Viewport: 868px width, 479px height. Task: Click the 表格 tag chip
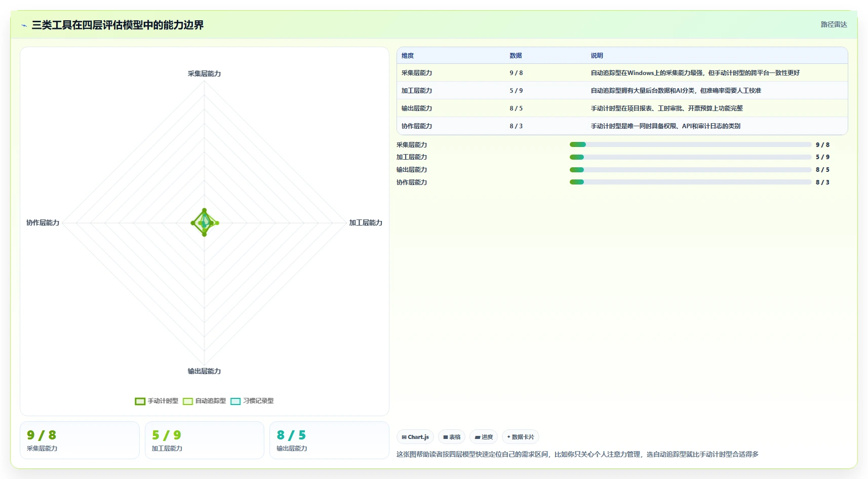point(452,437)
